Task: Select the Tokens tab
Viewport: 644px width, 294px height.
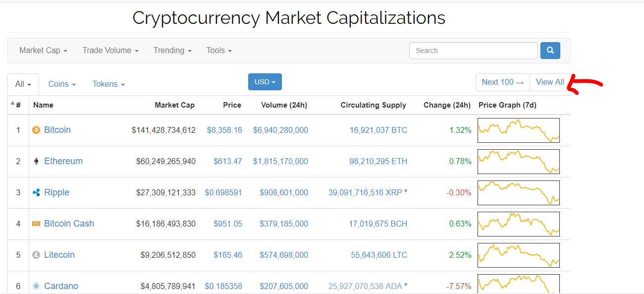Action: [108, 84]
